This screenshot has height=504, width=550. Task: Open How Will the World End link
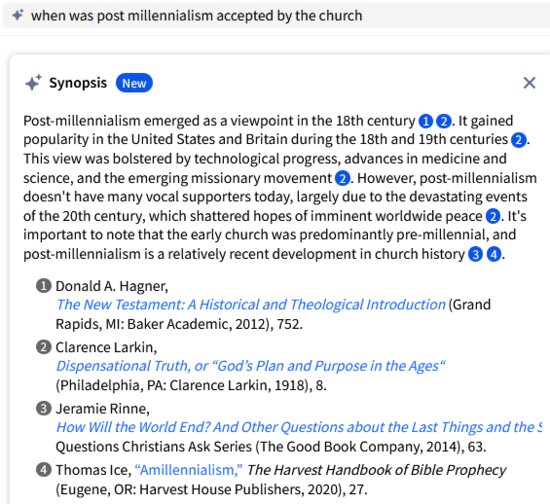pos(299,427)
